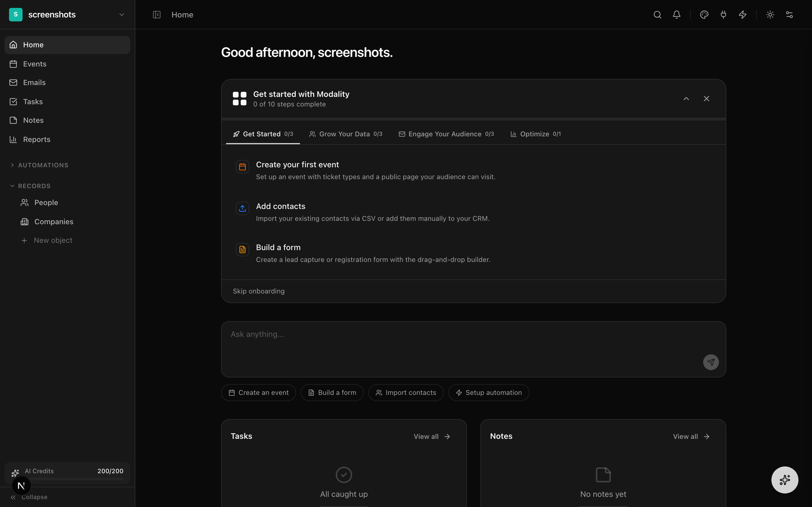Screen dimensions: 812x507
Task: Expand the Automations section
Action: coord(43,165)
